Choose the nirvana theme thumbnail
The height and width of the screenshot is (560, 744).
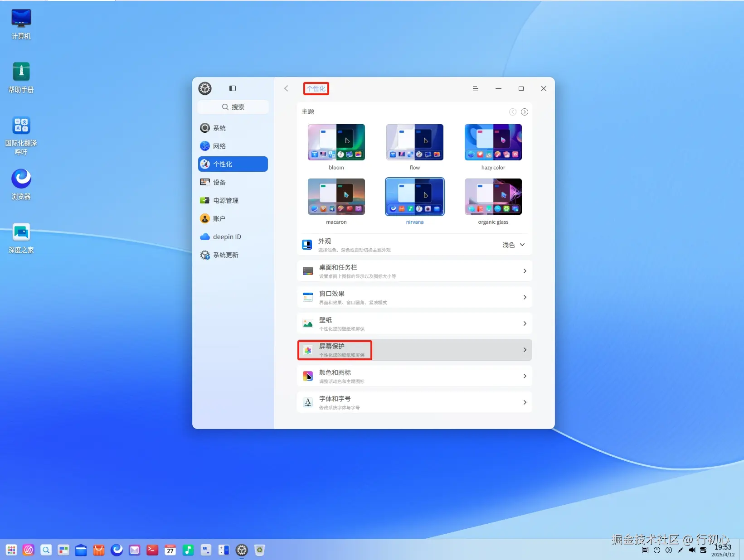click(x=415, y=197)
